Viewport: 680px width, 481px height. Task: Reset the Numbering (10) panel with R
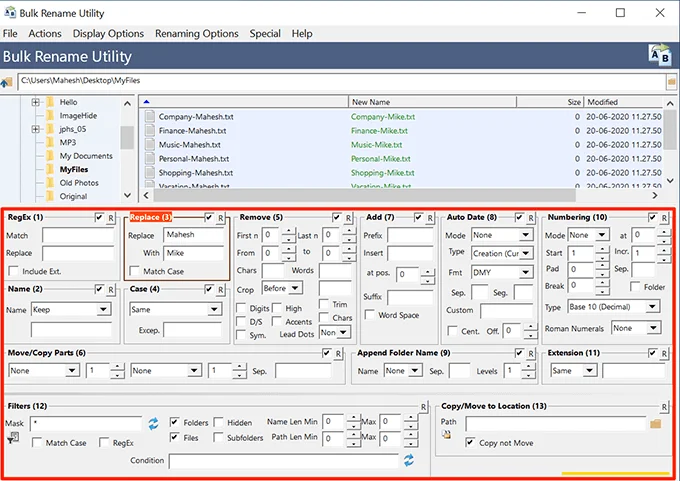(663, 217)
